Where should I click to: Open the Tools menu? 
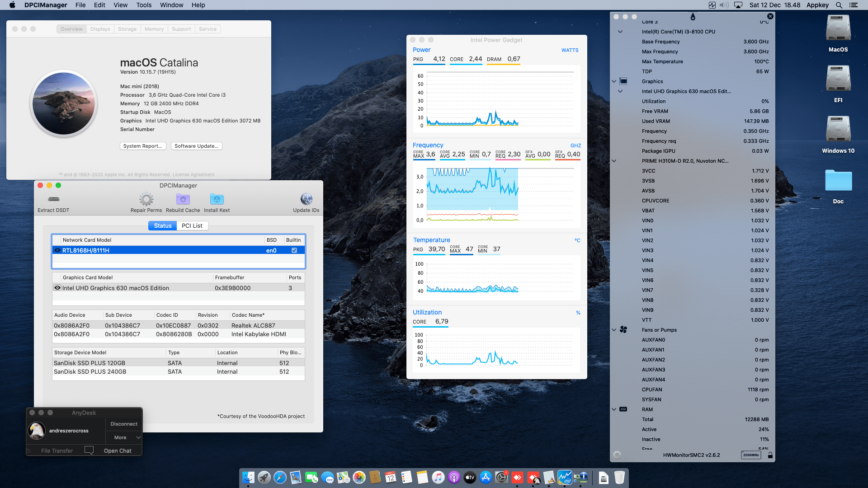point(143,5)
